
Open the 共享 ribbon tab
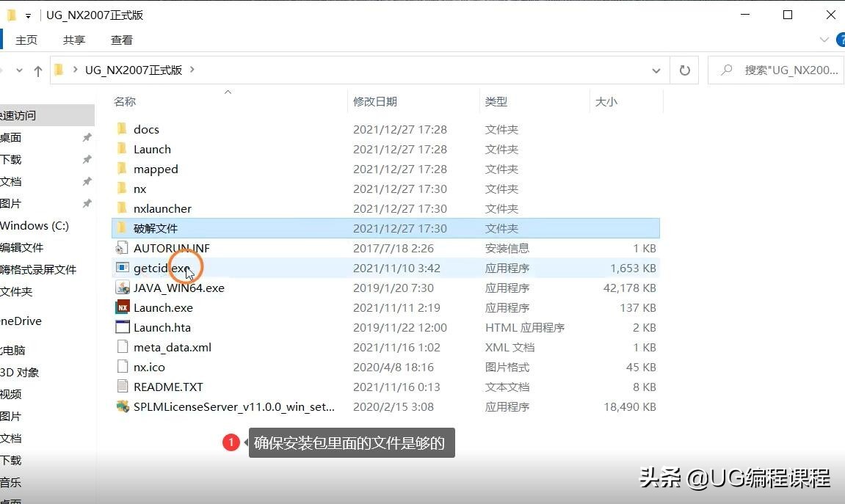pyautogui.click(x=74, y=40)
